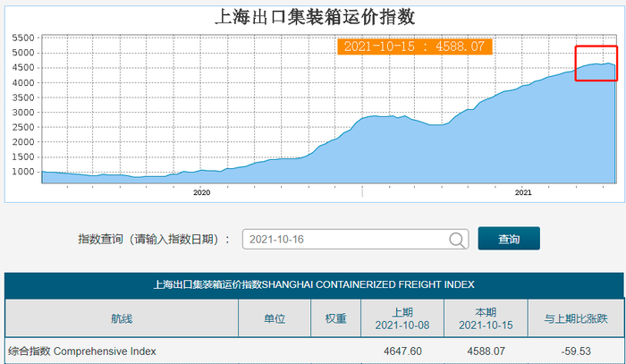This screenshot has height=364, width=626.
Task: Click the previous value 4647.60 cell
Action: click(402, 351)
